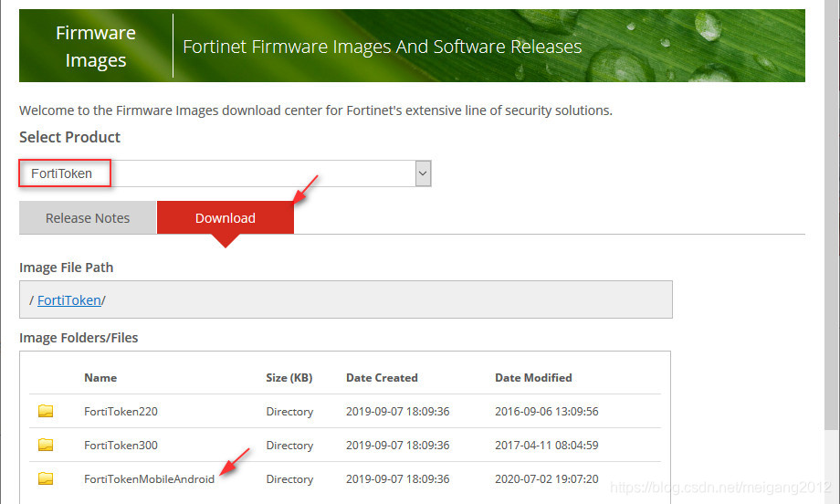Click FortiToken300 row's Date Created value
The width and height of the screenshot is (840, 504).
point(397,445)
